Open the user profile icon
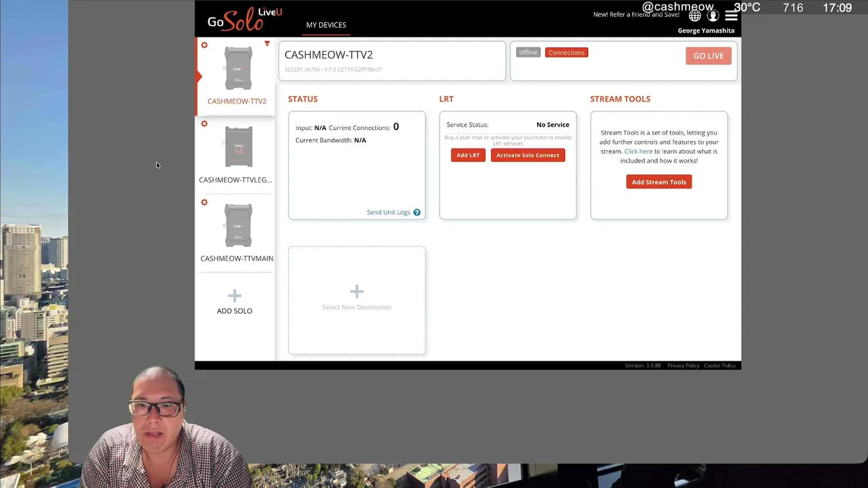This screenshot has width=868, height=488. [x=713, y=16]
